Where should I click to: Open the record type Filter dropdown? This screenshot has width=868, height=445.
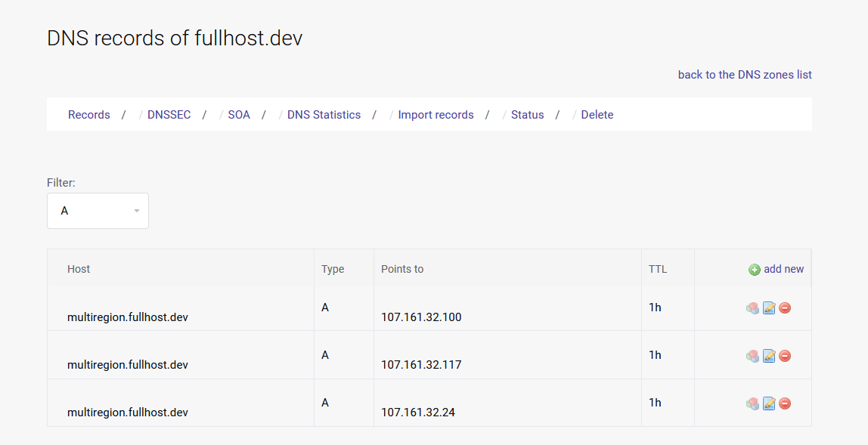pos(98,211)
